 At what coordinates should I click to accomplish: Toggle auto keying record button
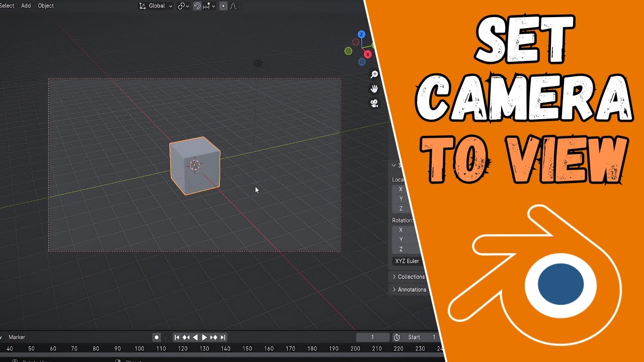point(157,337)
